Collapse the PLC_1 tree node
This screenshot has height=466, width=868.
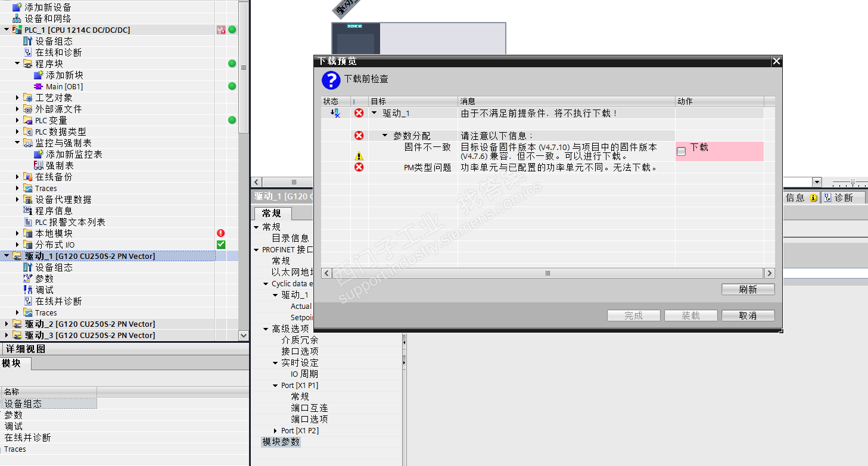click(7, 30)
